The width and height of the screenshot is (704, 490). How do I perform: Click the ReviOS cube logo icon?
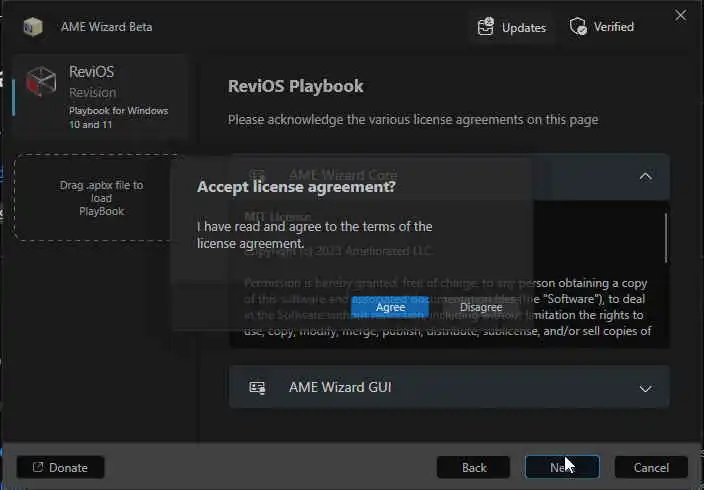[41, 81]
